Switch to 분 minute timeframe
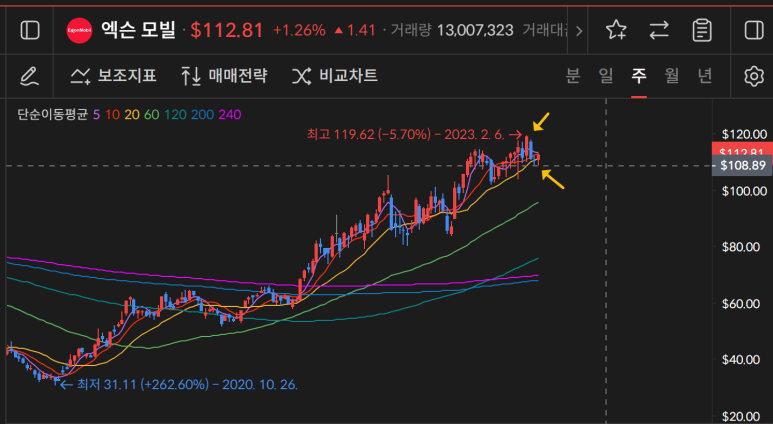Screen dimensions: 773x424 point(572,76)
